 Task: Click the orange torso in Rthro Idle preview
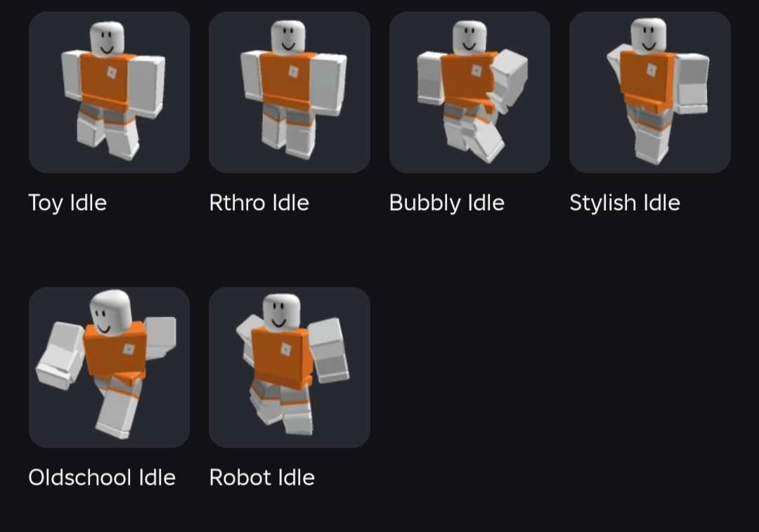click(285, 80)
